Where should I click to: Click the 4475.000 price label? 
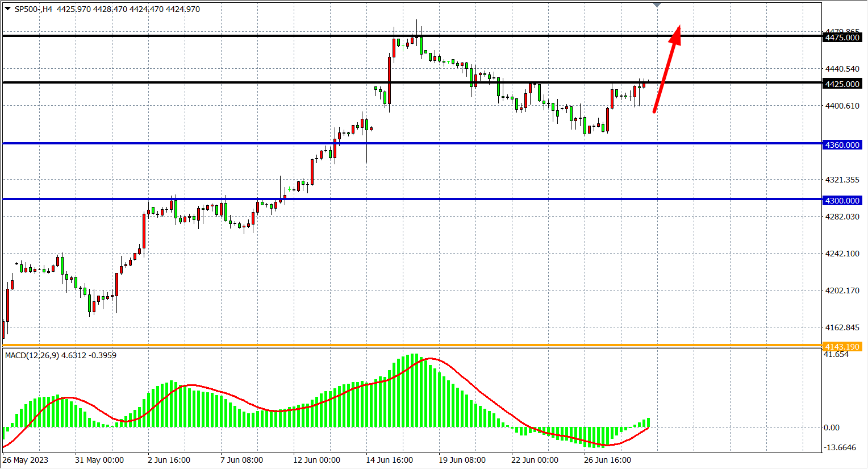click(x=842, y=38)
